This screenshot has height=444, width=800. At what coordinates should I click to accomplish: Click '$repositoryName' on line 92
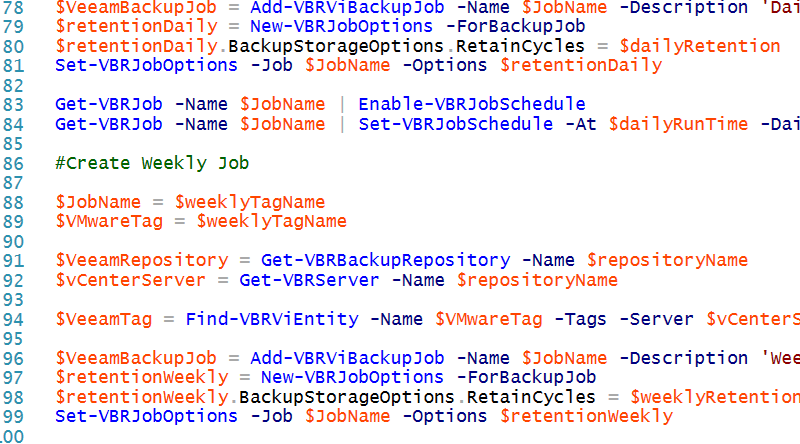pyautogui.click(x=537, y=280)
